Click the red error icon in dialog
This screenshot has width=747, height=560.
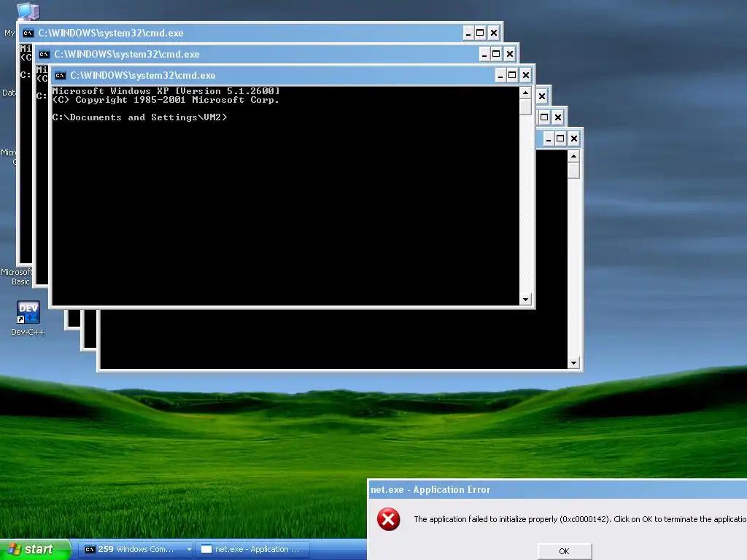pos(388,519)
